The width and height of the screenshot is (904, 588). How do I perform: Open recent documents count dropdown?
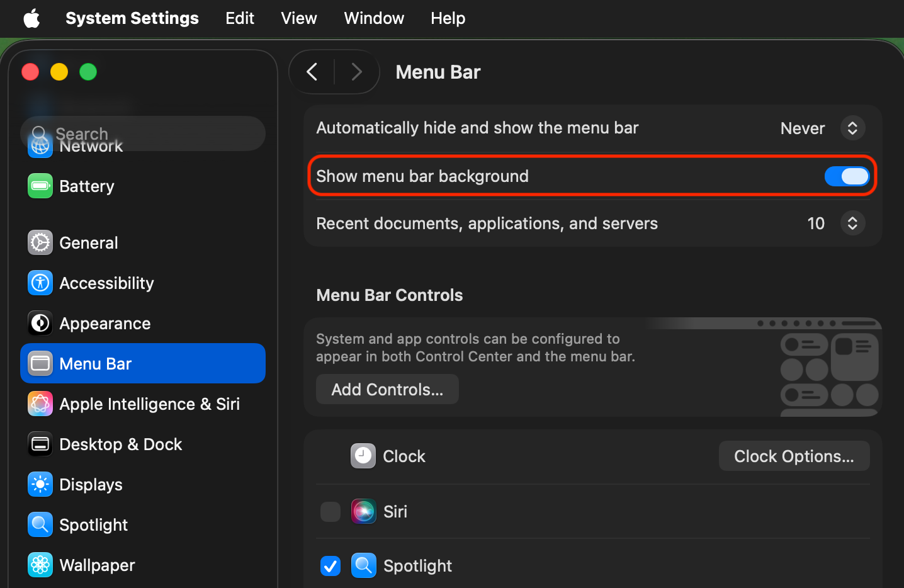click(852, 223)
